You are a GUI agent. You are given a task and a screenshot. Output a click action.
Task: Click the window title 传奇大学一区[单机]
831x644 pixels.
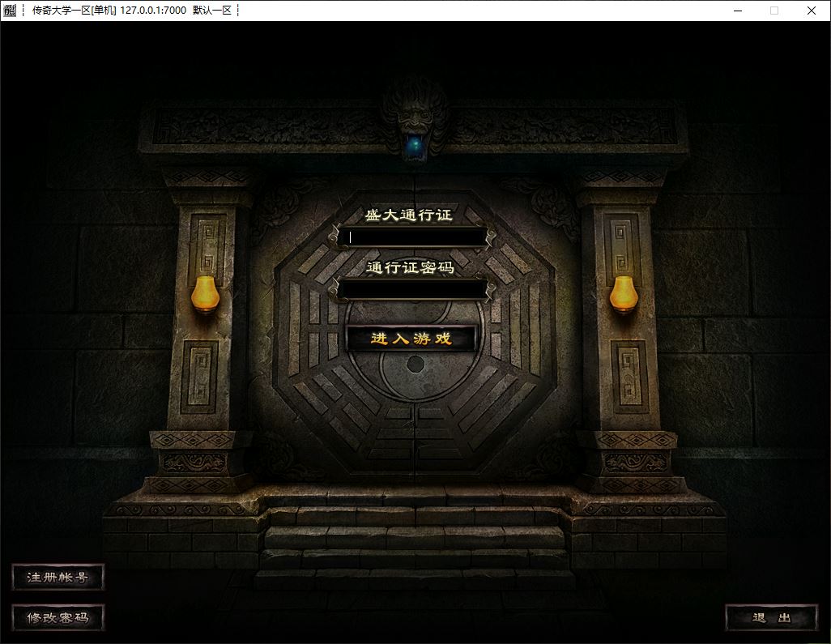coord(75,10)
